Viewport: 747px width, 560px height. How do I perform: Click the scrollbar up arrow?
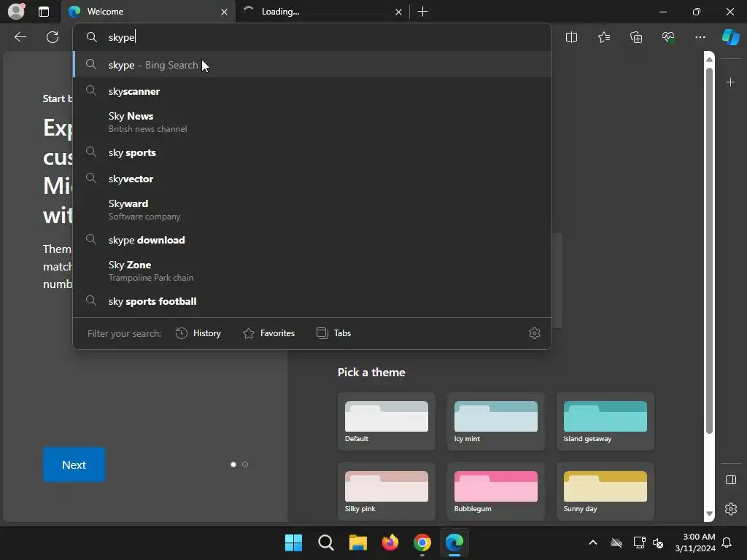click(x=709, y=59)
